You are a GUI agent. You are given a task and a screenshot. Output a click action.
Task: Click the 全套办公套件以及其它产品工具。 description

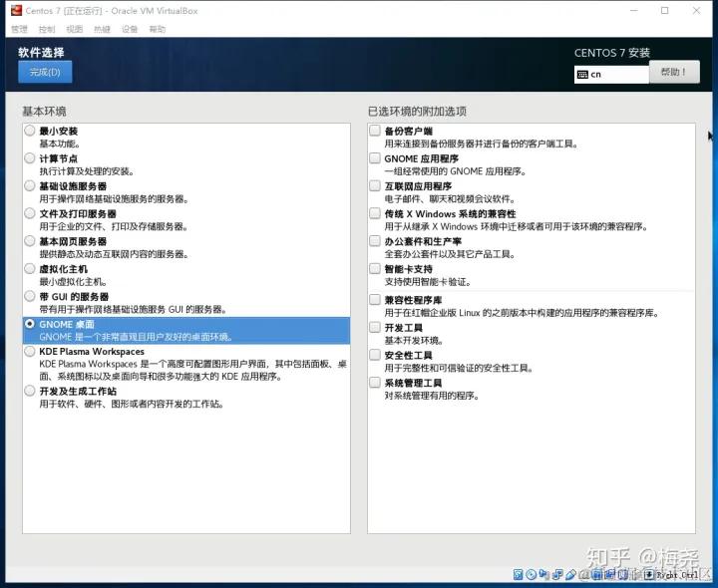click(x=450, y=254)
